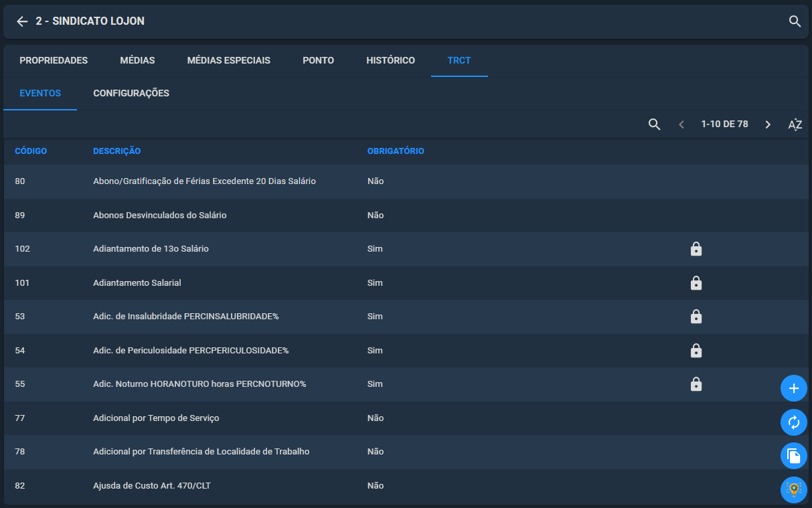The width and height of the screenshot is (812, 508).
Task: Sort by the Descrição column header
Action: click(116, 151)
